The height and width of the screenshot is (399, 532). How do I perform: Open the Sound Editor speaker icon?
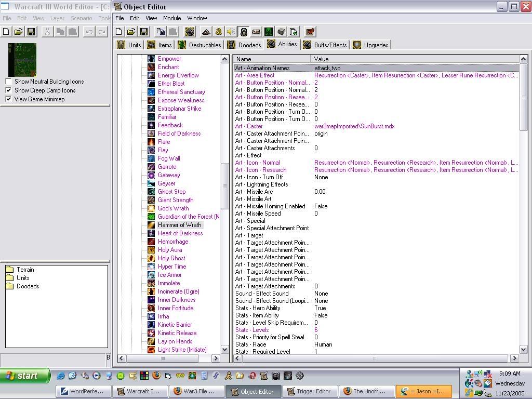coord(231,32)
